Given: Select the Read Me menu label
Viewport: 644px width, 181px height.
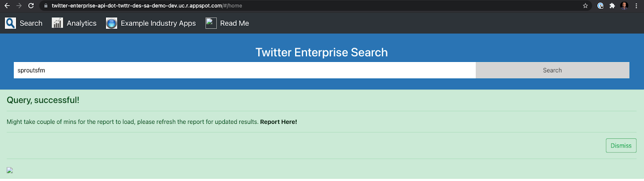Looking at the screenshot, I should point(234,23).
